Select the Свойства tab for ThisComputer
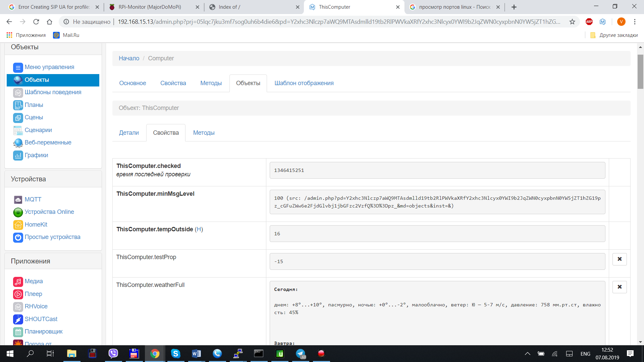This screenshot has width=644, height=362. [x=165, y=133]
